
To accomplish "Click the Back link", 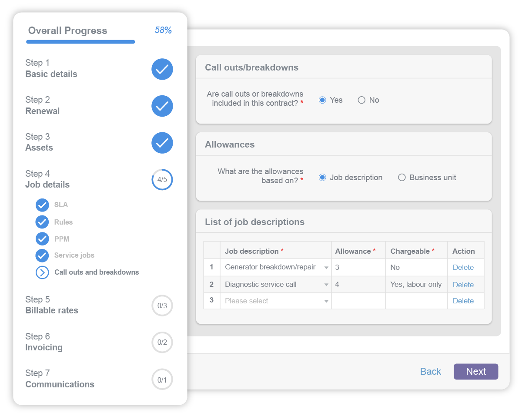I will point(430,371).
